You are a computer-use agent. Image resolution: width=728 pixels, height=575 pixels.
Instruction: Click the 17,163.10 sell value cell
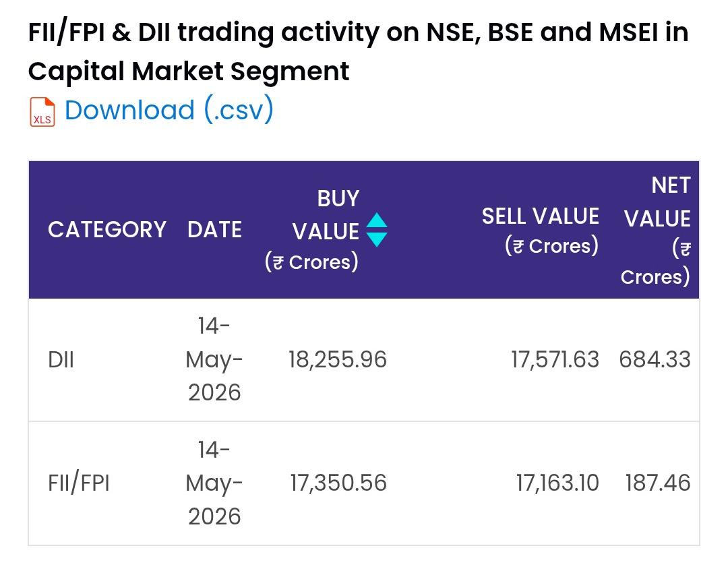(557, 483)
